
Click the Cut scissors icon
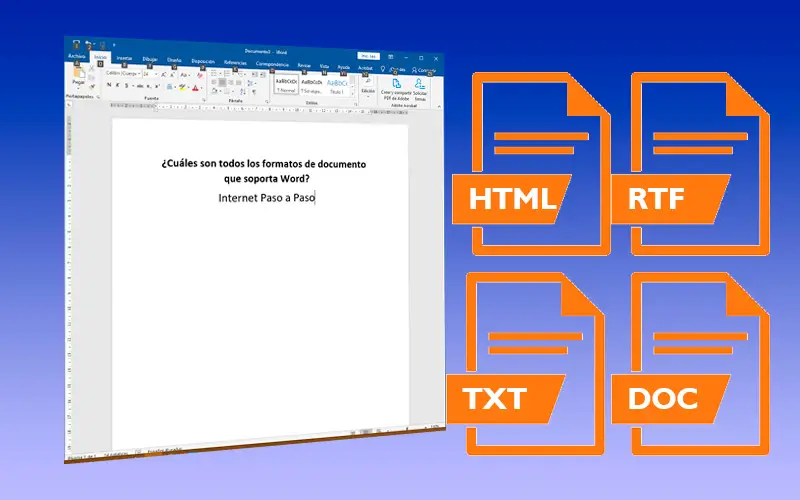91,68
